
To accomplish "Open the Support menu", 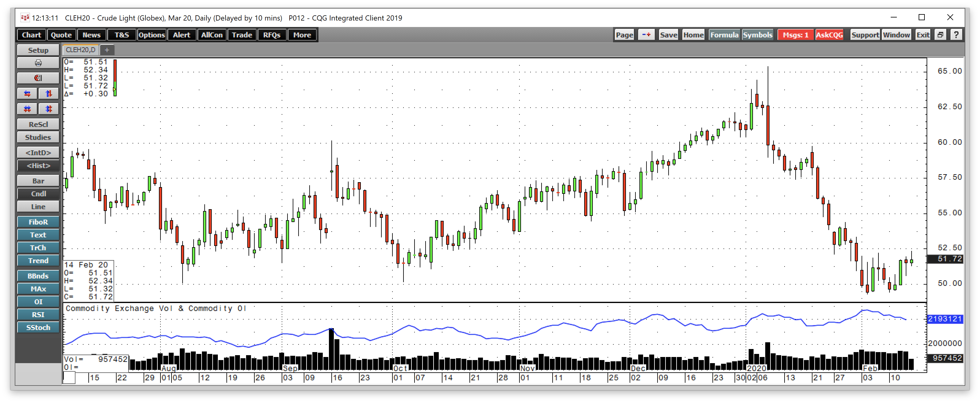I will (x=865, y=35).
